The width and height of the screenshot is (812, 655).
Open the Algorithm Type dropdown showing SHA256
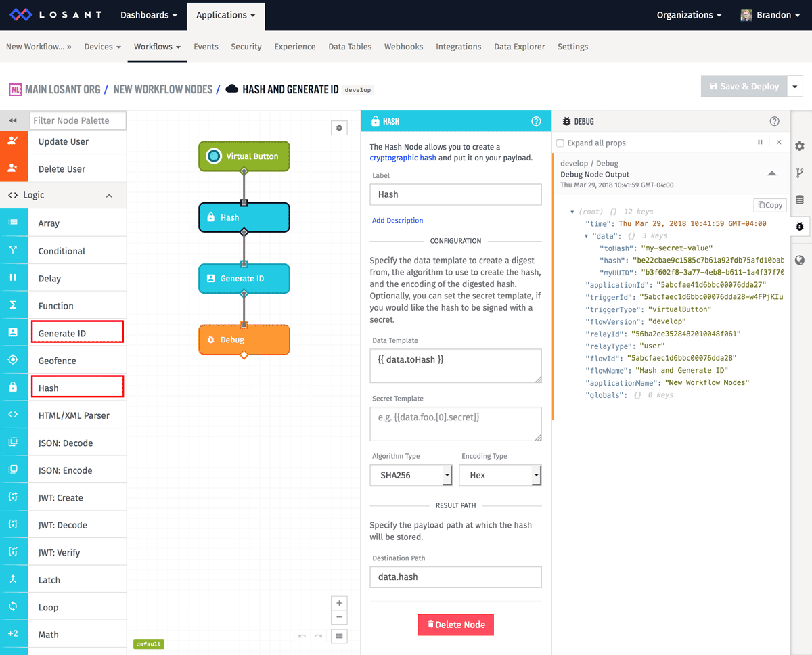(x=411, y=475)
